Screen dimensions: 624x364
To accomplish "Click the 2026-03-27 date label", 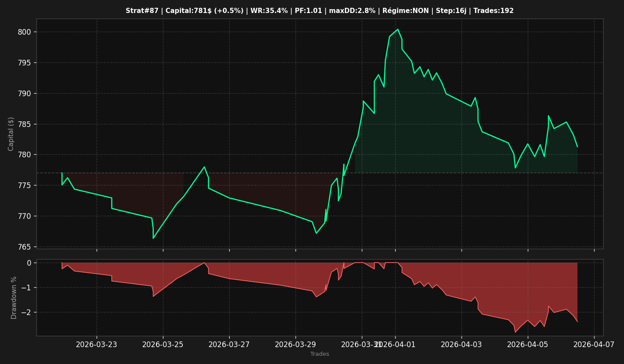I will [x=229, y=345].
